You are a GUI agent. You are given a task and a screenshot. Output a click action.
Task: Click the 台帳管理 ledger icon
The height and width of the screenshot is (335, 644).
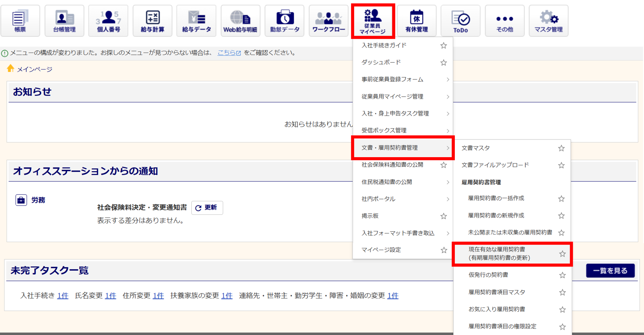64,21
